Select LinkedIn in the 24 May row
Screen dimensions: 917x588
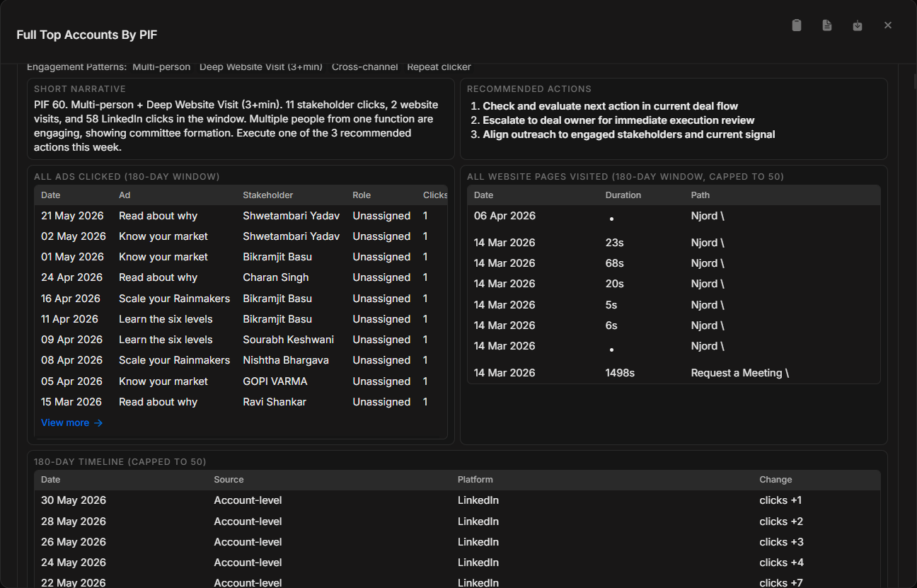point(478,563)
